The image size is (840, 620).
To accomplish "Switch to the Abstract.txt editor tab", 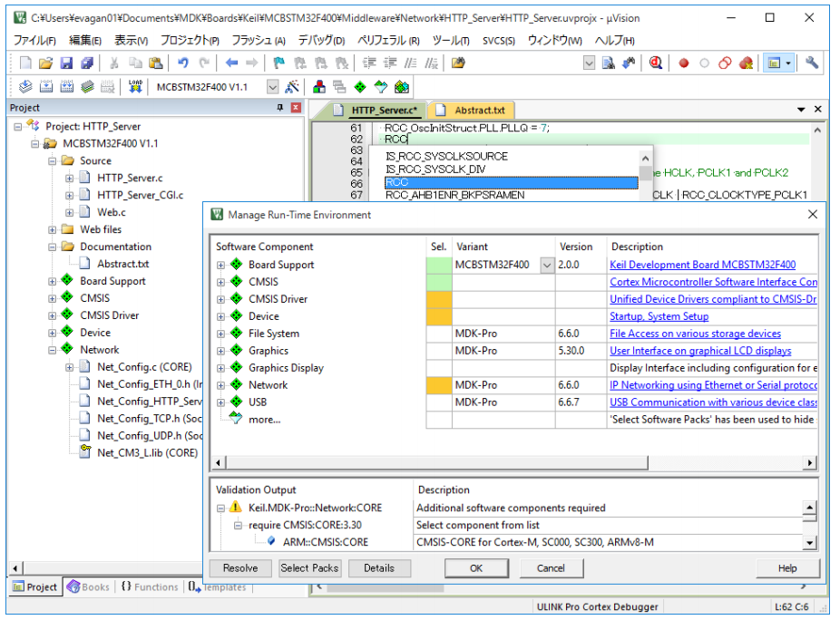I will tap(479, 110).
